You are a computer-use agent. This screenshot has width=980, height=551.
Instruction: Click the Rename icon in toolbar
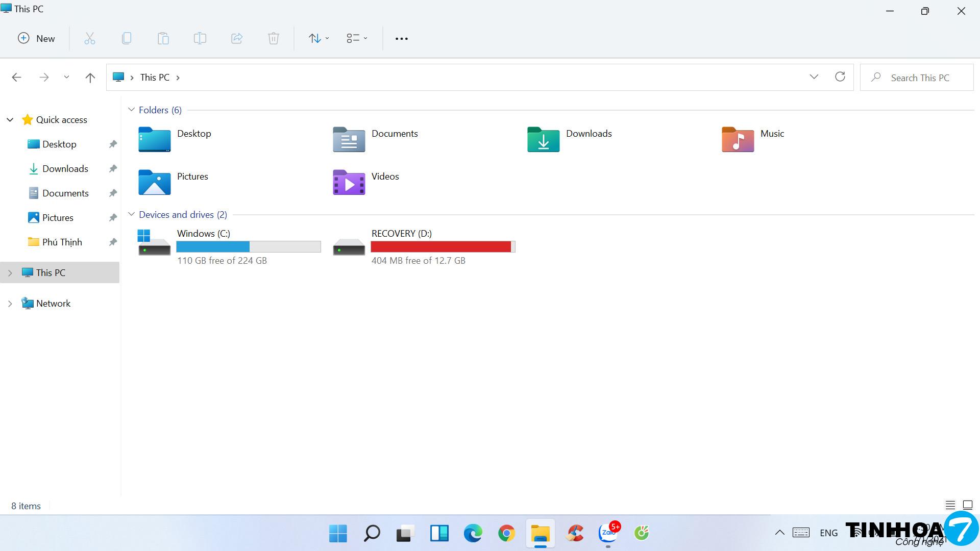click(x=200, y=38)
